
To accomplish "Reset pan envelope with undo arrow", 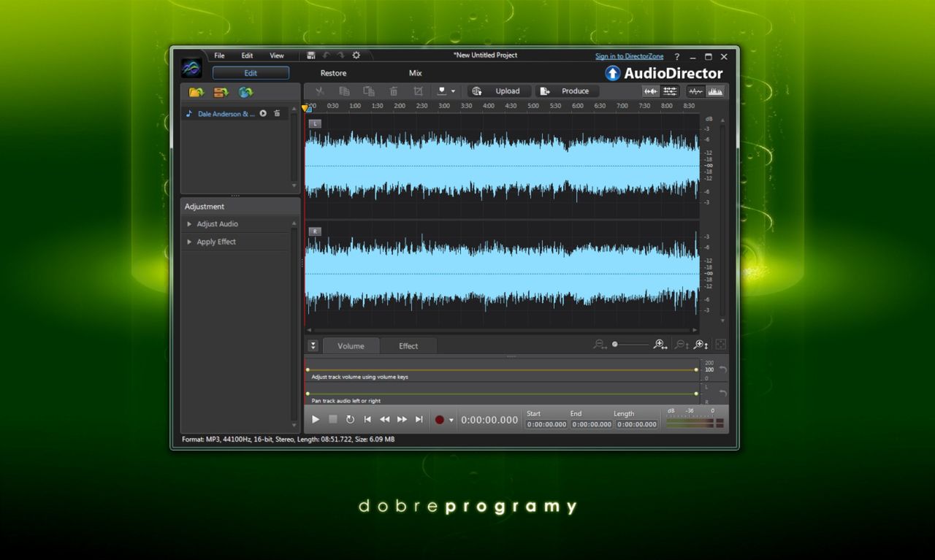I will 723,393.
